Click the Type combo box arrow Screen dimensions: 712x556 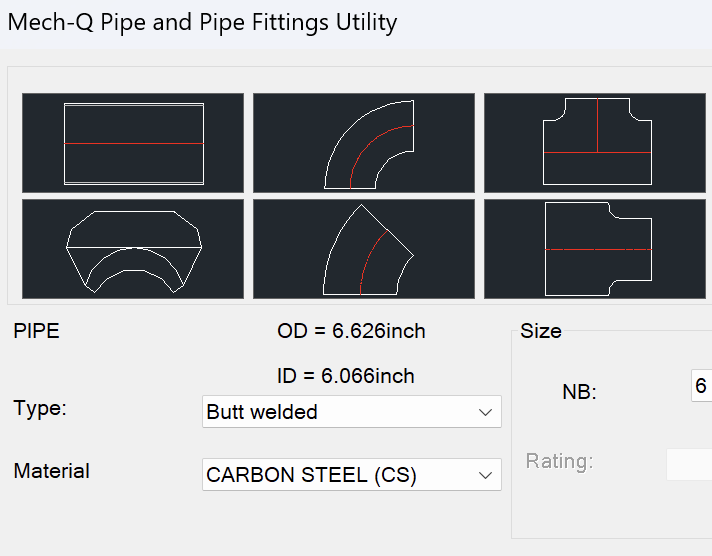click(x=486, y=412)
